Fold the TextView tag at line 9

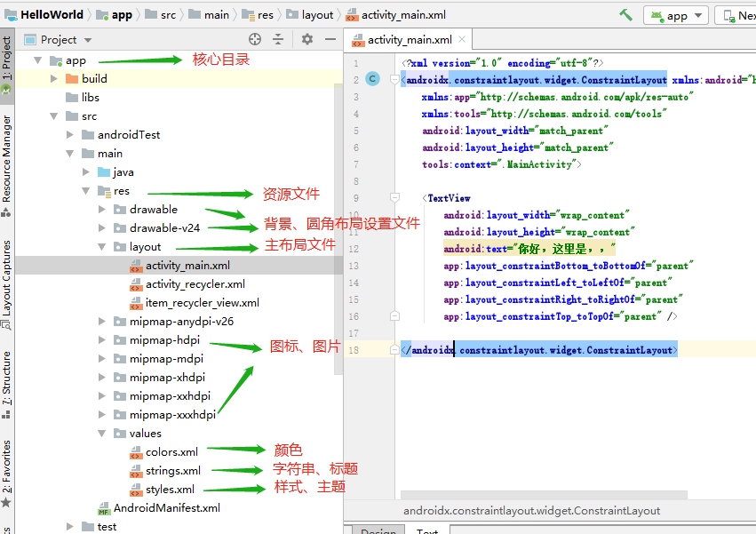tap(394, 198)
